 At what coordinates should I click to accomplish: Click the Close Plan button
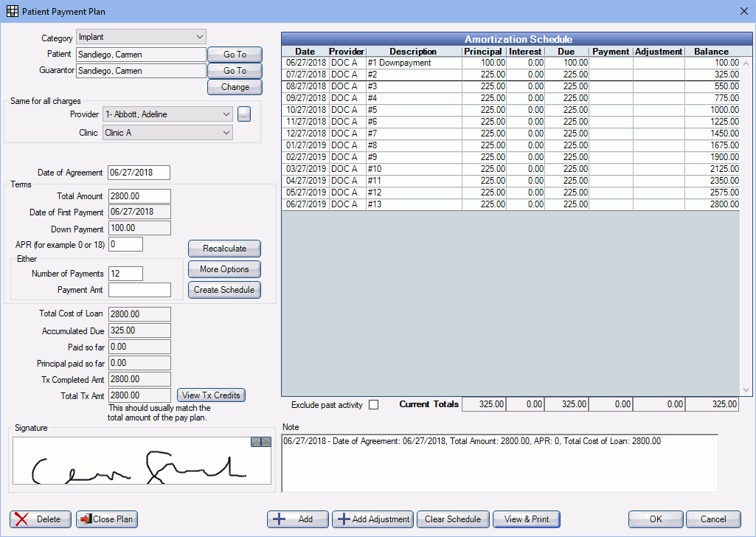107,519
